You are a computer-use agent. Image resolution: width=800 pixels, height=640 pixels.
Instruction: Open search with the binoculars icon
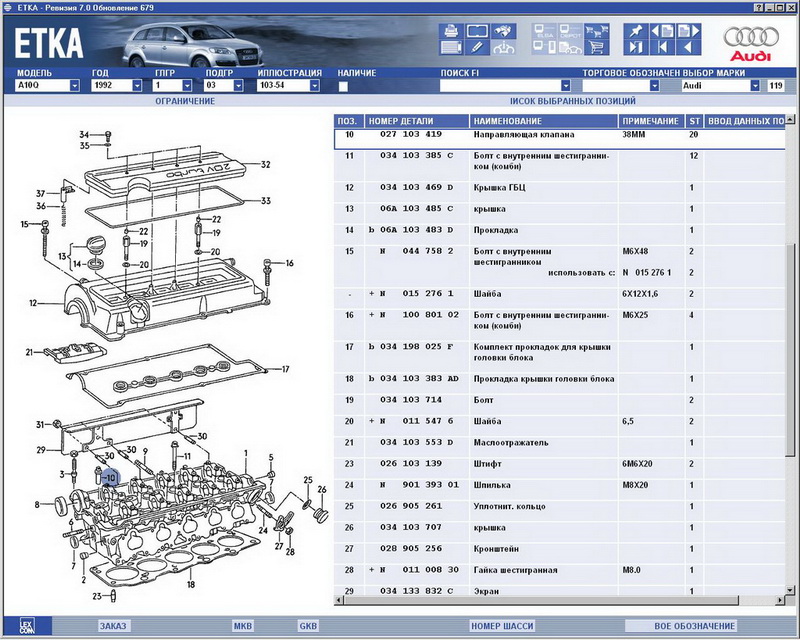coord(504,31)
